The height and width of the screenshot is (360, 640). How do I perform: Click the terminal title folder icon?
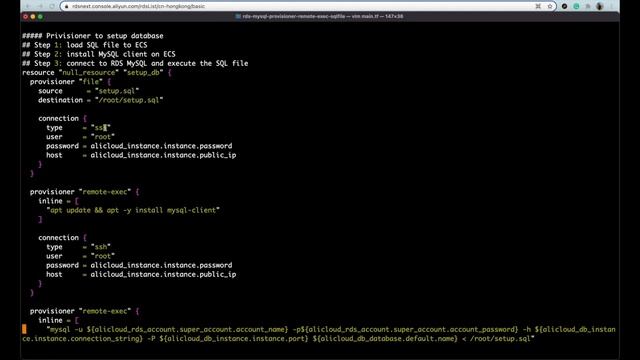point(238,16)
